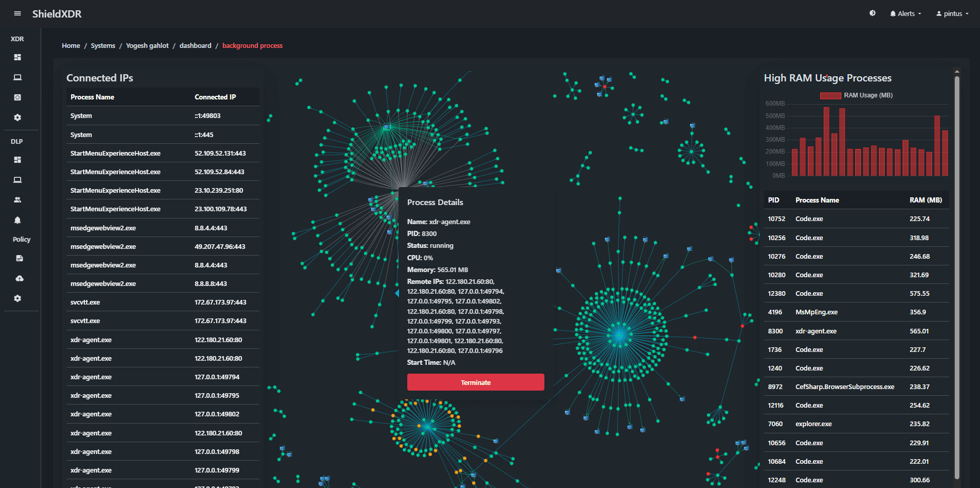Open the settings gear under XDR section
Image resolution: width=980 pixels, height=488 pixels.
tap(17, 117)
